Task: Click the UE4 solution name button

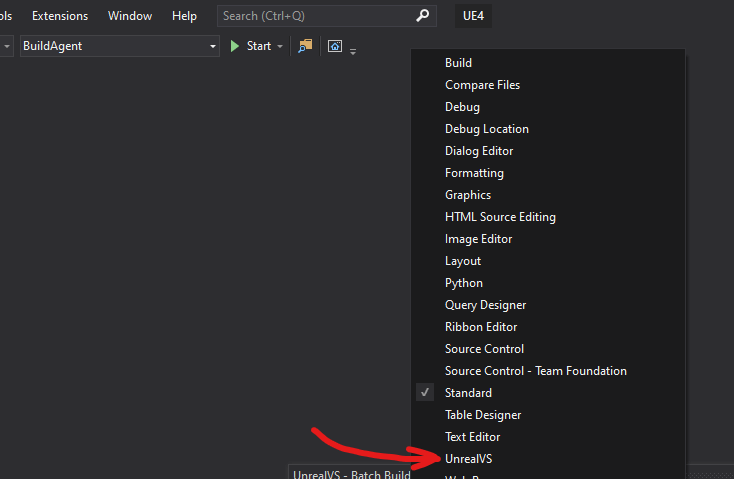Action: click(x=473, y=16)
